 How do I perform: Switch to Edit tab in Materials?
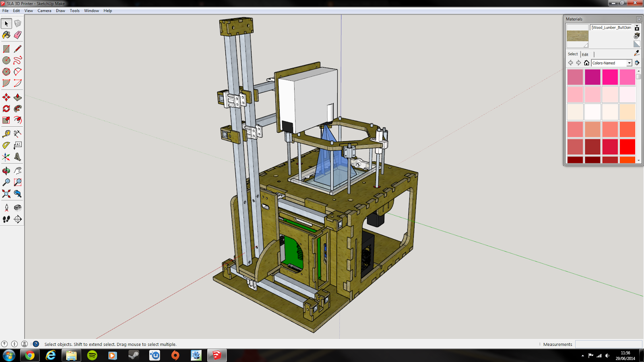pos(585,54)
